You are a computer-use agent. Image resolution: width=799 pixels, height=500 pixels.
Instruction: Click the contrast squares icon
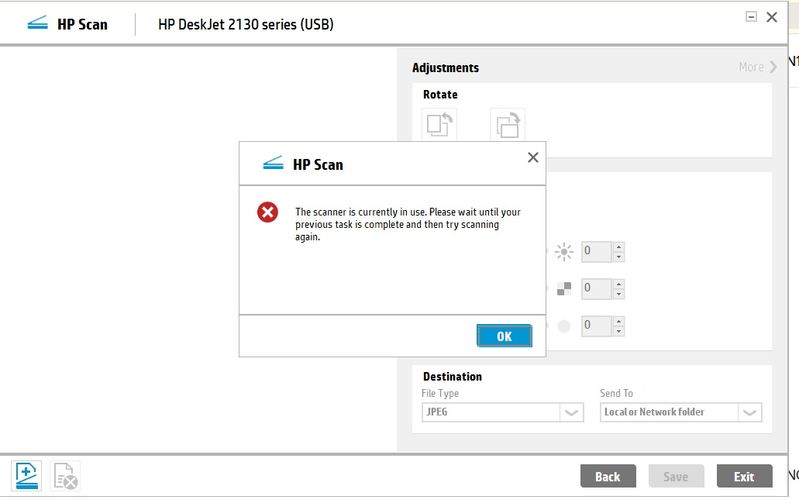click(564, 288)
